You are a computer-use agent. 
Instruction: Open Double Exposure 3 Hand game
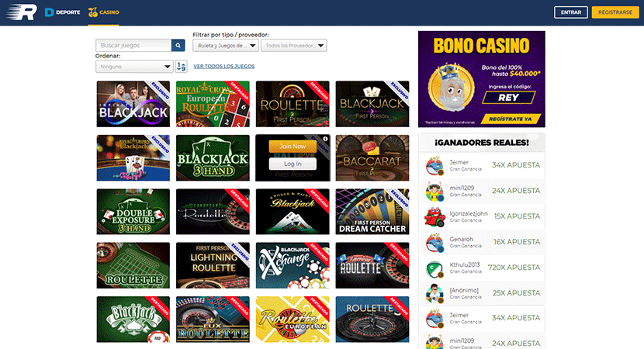click(x=133, y=212)
